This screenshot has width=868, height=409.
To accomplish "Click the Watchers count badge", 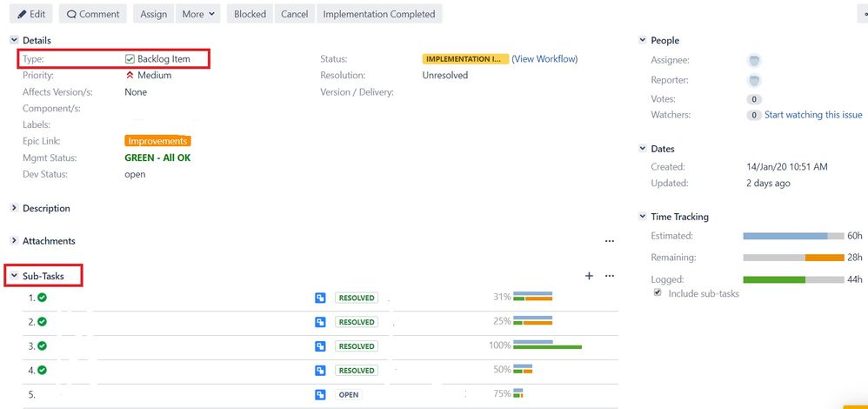I will coord(753,115).
